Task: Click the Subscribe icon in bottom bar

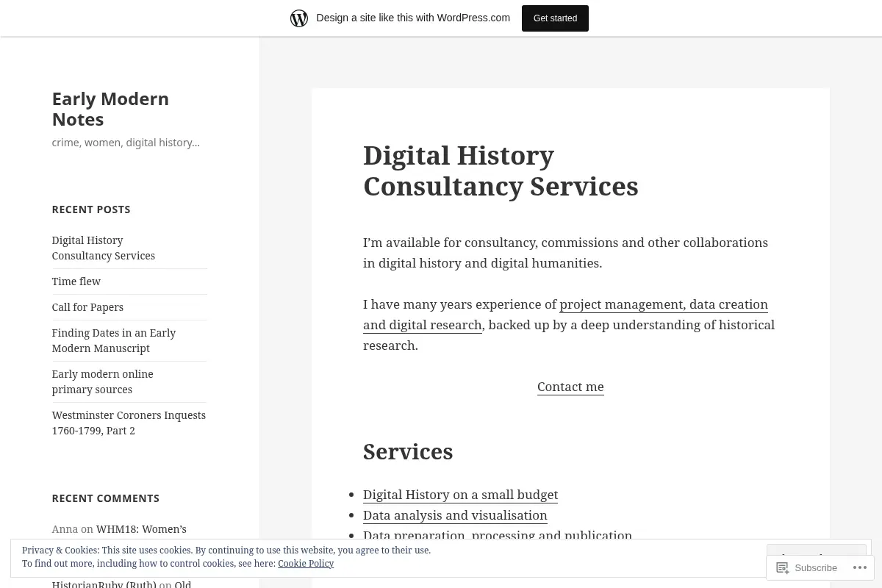Action: (x=782, y=567)
